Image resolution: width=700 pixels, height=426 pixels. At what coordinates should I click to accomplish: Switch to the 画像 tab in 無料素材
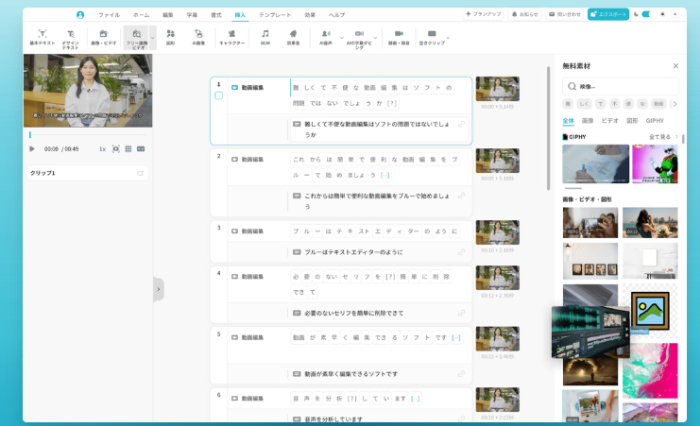click(588, 121)
